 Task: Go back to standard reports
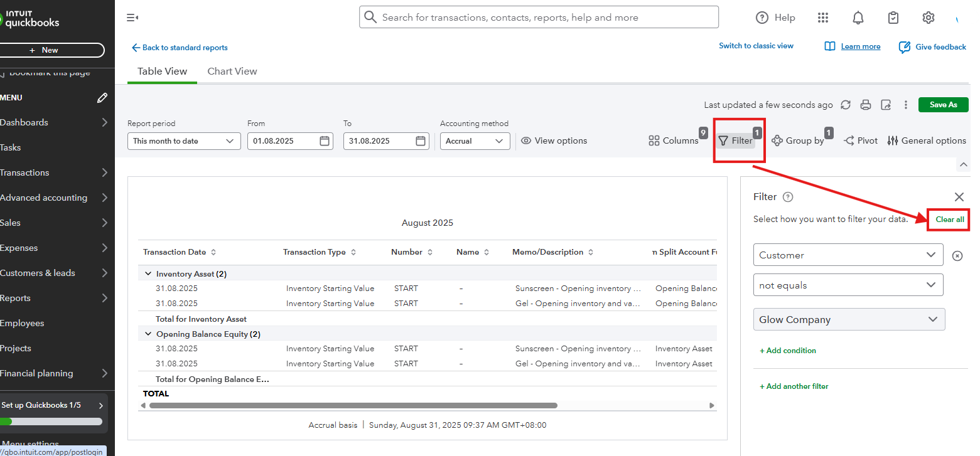click(x=180, y=48)
